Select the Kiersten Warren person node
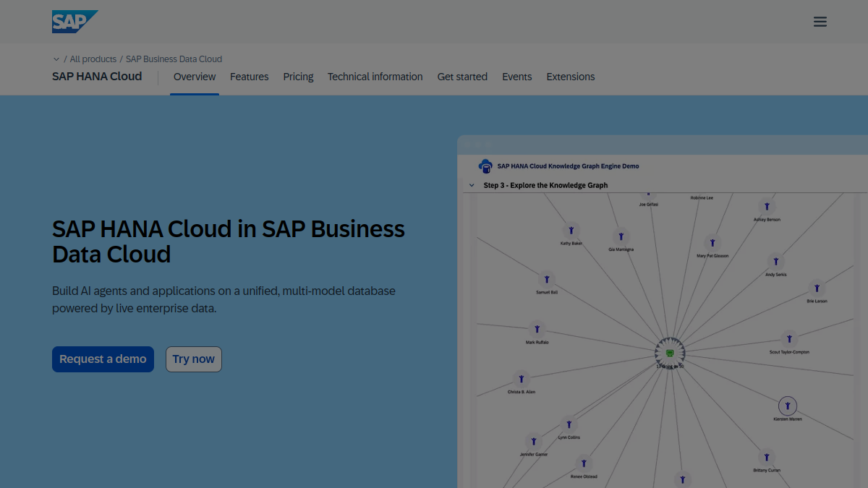The image size is (868, 488). tap(788, 406)
